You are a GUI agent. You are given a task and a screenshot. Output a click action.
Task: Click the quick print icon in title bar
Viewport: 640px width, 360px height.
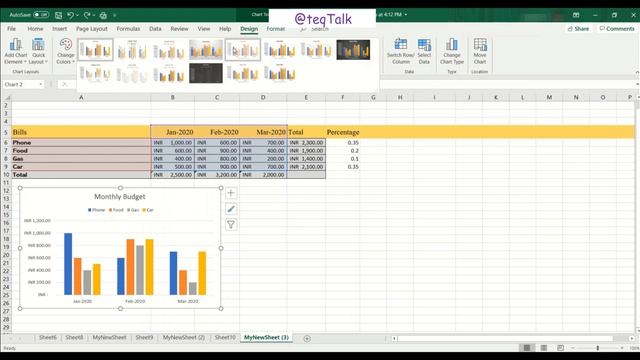pyautogui.click(x=103, y=15)
